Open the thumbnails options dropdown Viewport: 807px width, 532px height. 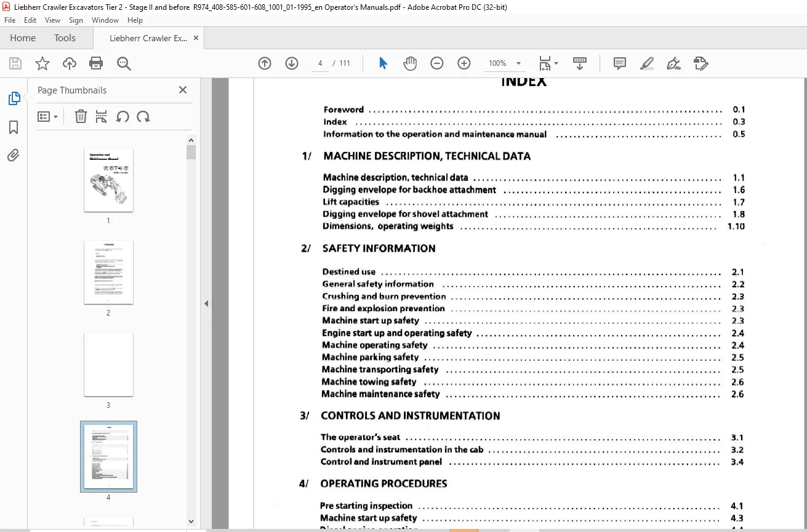click(48, 116)
